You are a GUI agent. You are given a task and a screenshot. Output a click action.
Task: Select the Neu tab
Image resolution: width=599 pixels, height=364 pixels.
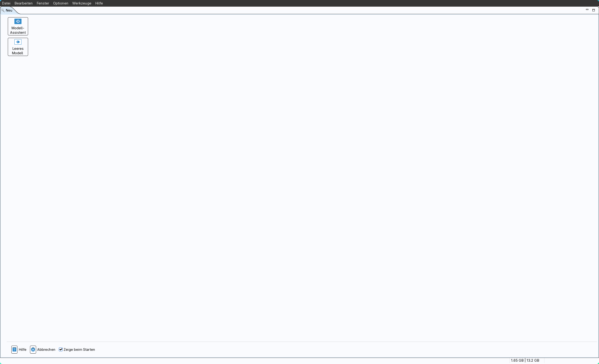9,10
